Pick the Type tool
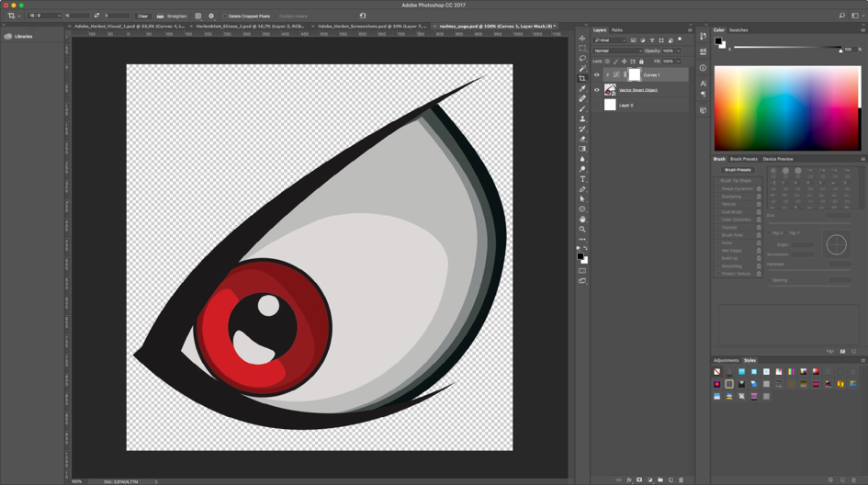Image resolution: width=868 pixels, height=485 pixels. pos(582,179)
